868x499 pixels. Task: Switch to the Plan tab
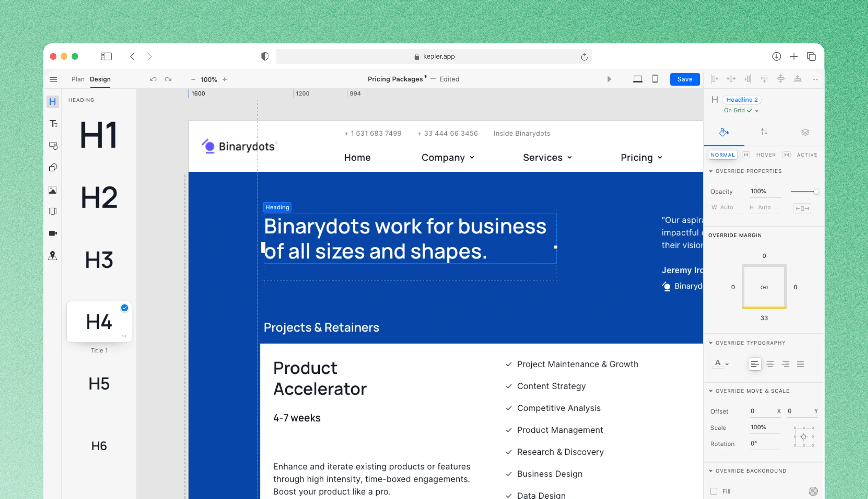[x=78, y=79]
